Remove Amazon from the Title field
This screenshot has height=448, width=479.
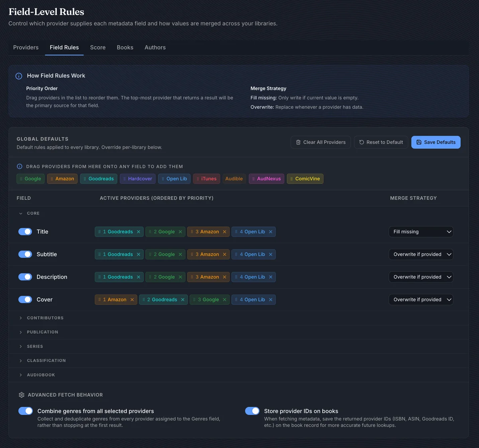pyautogui.click(x=225, y=232)
